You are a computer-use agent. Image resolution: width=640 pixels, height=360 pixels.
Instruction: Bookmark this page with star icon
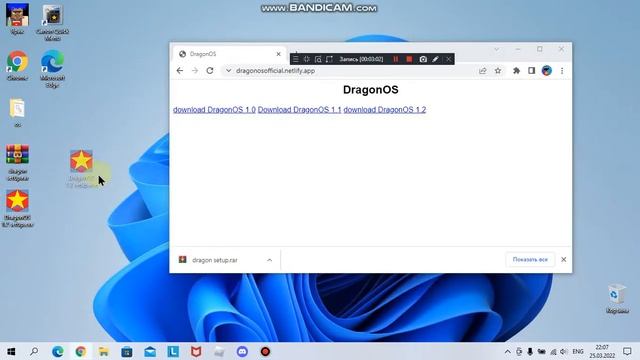tap(498, 71)
